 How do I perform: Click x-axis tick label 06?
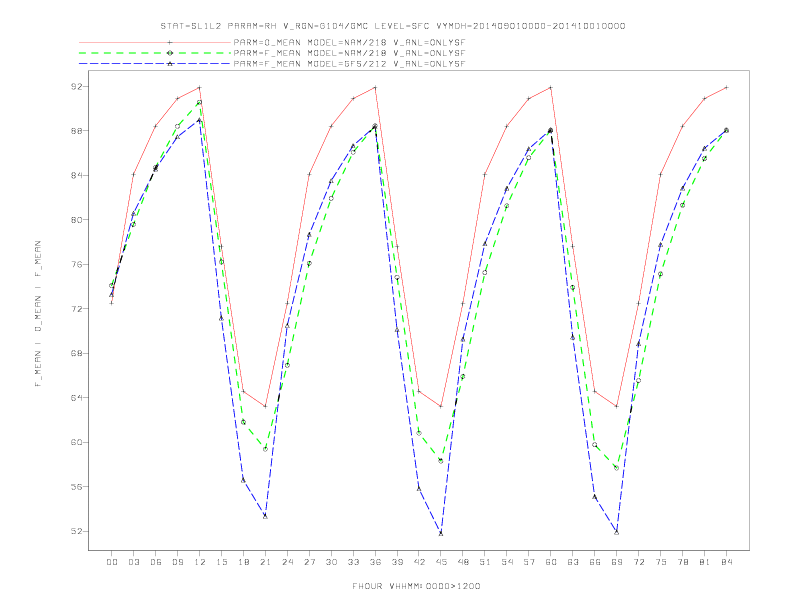pyautogui.click(x=156, y=562)
